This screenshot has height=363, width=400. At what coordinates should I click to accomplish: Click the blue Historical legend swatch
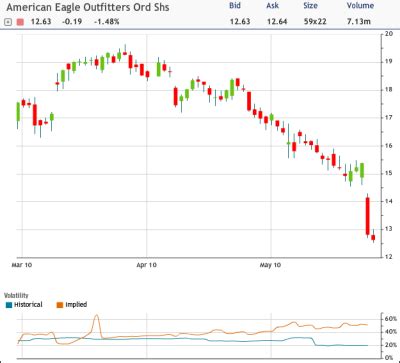point(9,305)
